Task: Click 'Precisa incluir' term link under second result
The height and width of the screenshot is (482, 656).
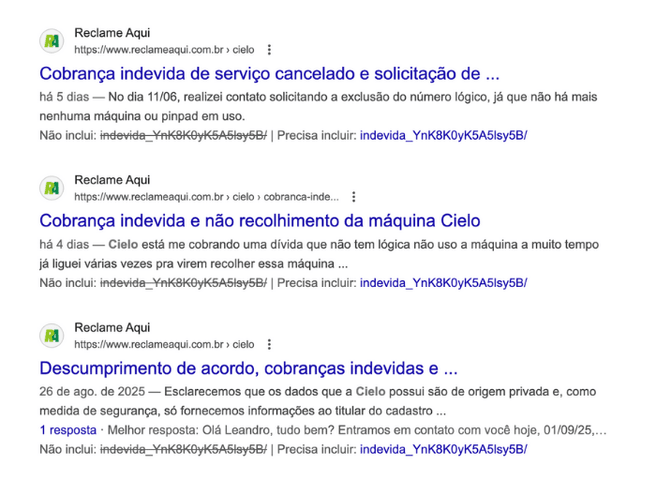Action: click(x=443, y=283)
